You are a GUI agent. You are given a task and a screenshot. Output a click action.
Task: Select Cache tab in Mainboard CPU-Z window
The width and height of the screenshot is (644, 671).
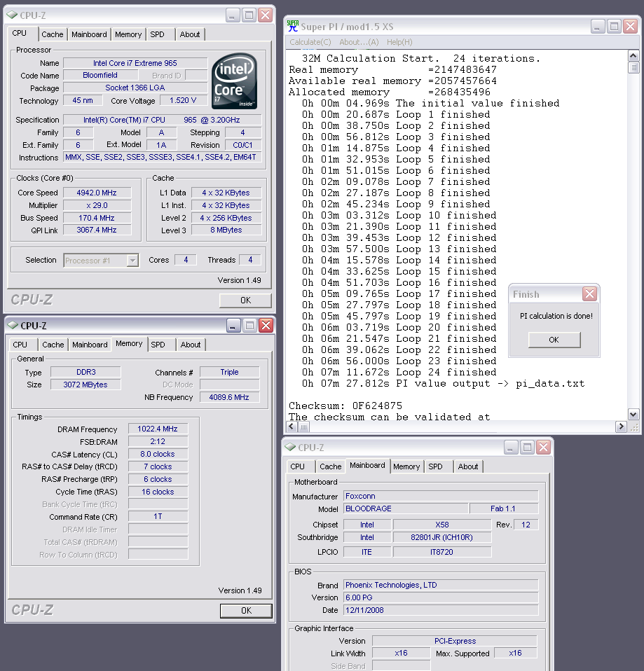pyautogui.click(x=331, y=466)
